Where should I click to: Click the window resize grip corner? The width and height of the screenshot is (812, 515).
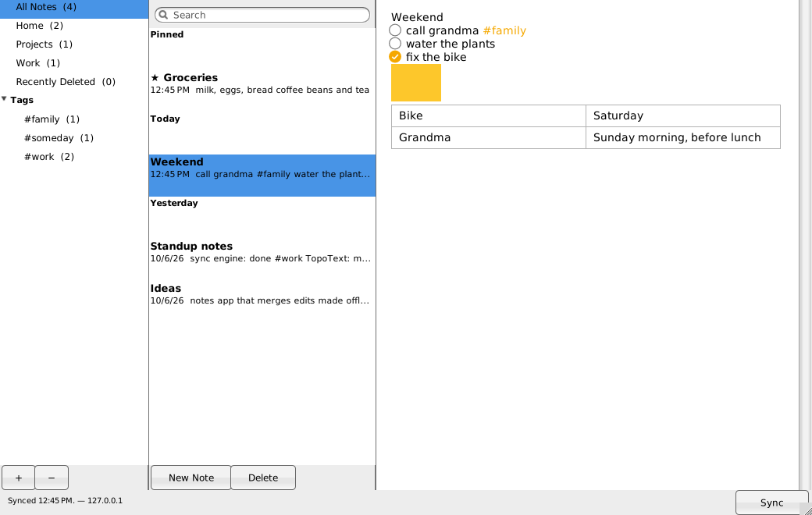click(807, 510)
